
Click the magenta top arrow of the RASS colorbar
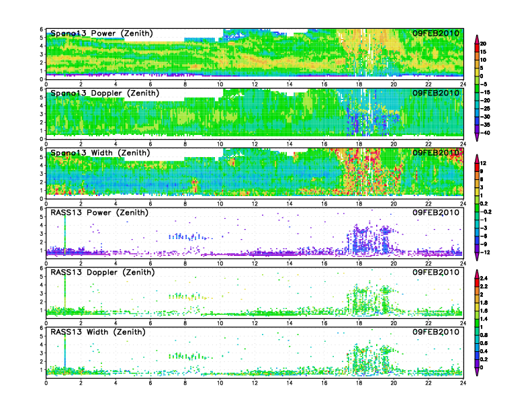click(477, 274)
